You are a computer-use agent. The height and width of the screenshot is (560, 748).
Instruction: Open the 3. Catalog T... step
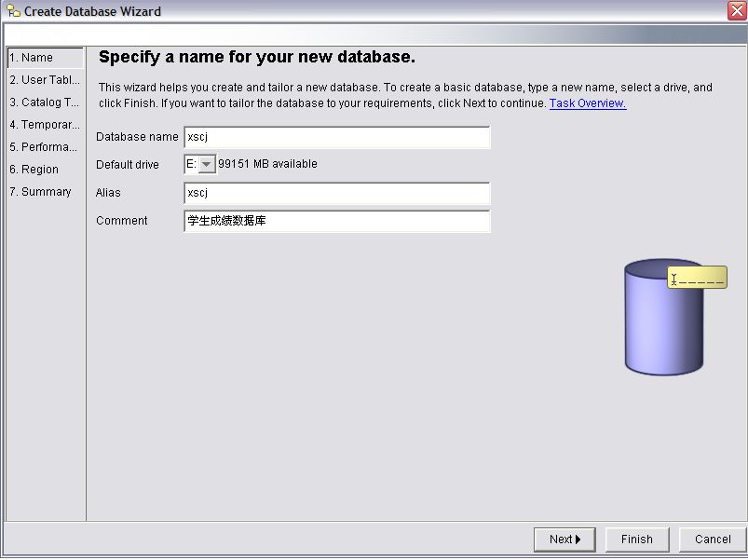point(45,102)
